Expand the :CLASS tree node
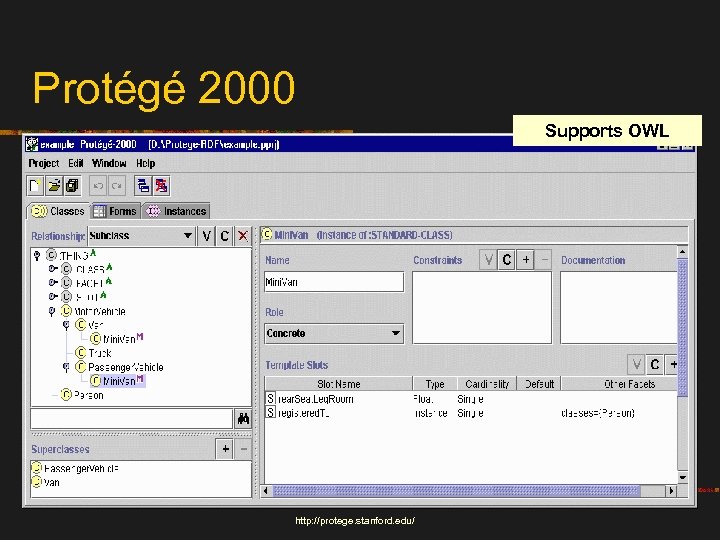 pyautogui.click(x=53, y=269)
